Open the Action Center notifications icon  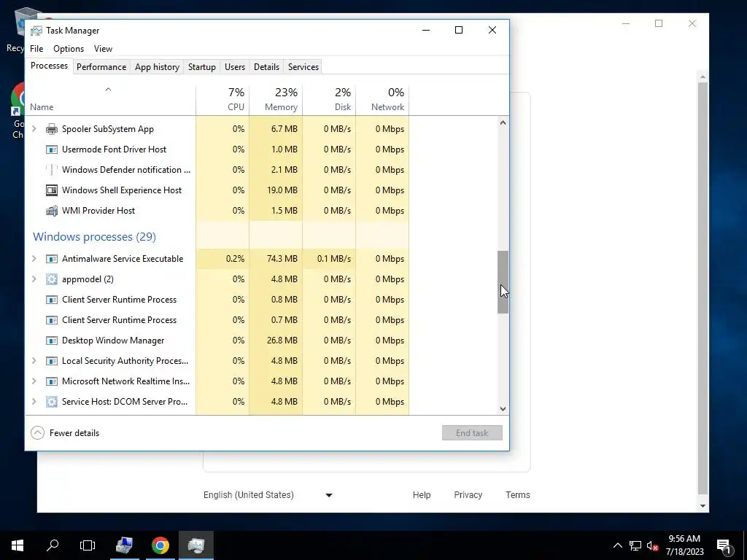click(724, 547)
